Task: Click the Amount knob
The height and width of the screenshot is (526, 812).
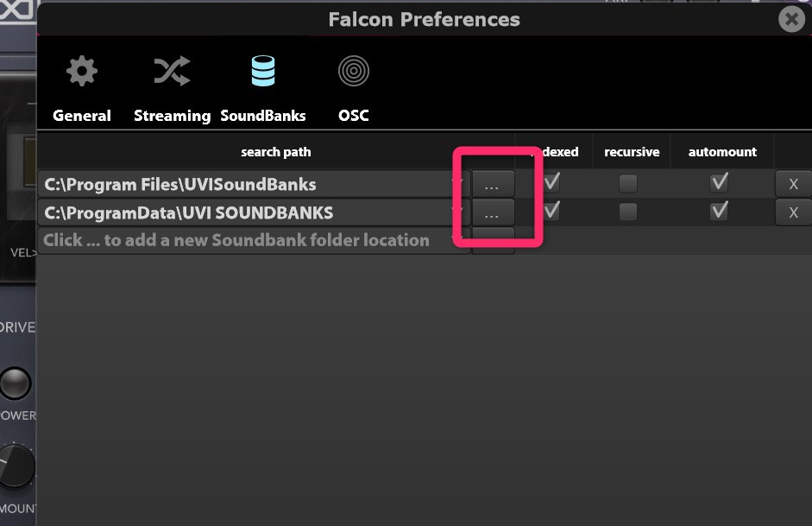Action: click(x=14, y=466)
